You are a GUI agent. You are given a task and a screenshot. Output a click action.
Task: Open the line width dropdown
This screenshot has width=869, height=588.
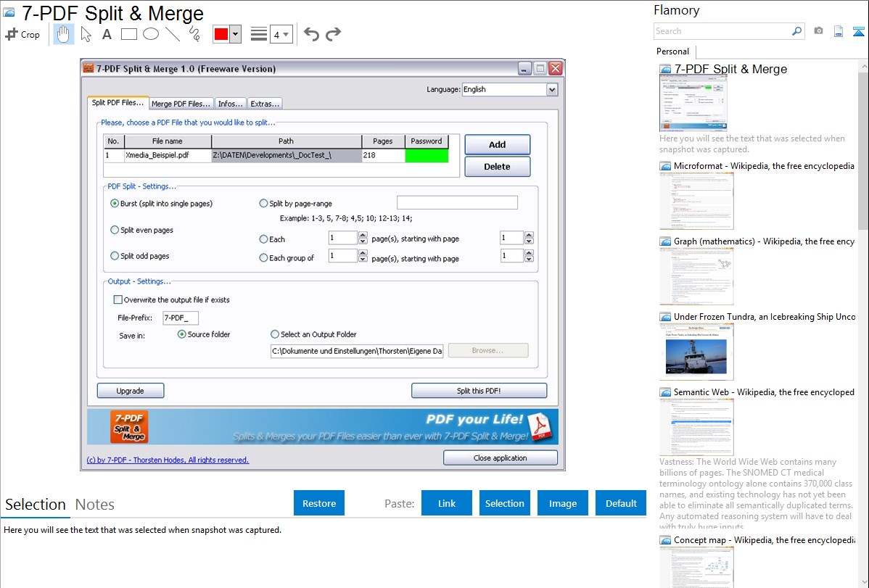(x=281, y=35)
